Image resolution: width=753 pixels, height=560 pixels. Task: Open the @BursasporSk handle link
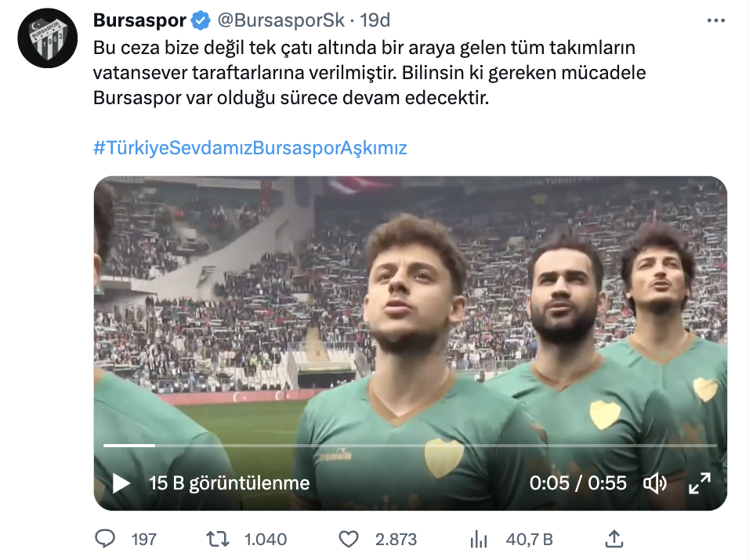pyautogui.click(x=281, y=20)
